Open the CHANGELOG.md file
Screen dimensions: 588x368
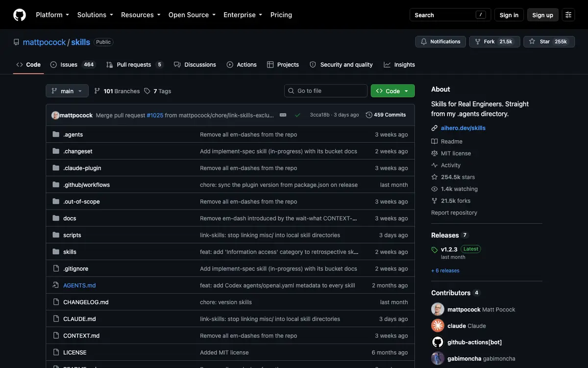(86, 302)
